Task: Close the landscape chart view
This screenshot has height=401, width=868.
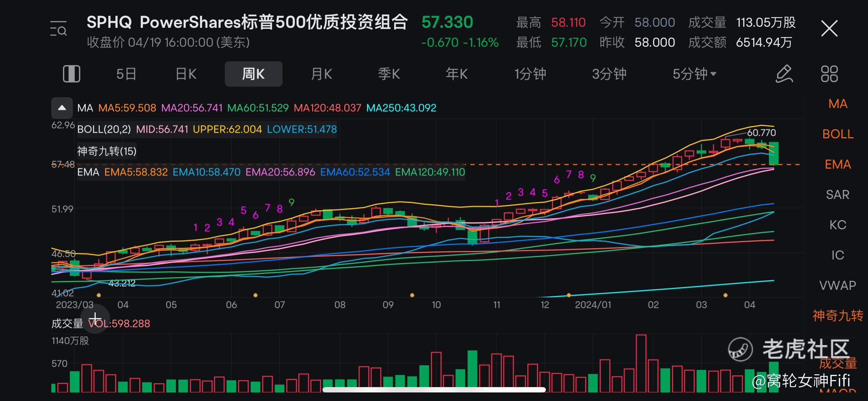Action: click(829, 29)
